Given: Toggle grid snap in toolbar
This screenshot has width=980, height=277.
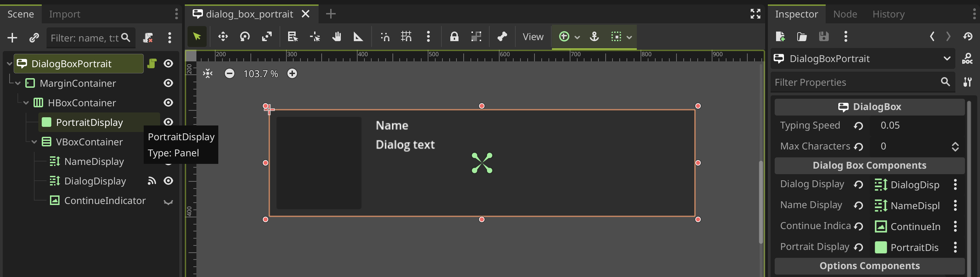Looking at the screenshot, I should click(406, 37).
